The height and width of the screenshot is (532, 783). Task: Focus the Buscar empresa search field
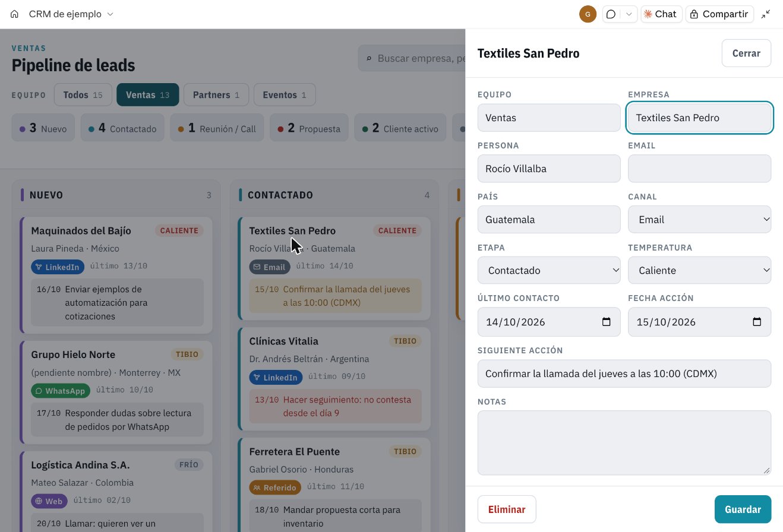tap(412, 58)
